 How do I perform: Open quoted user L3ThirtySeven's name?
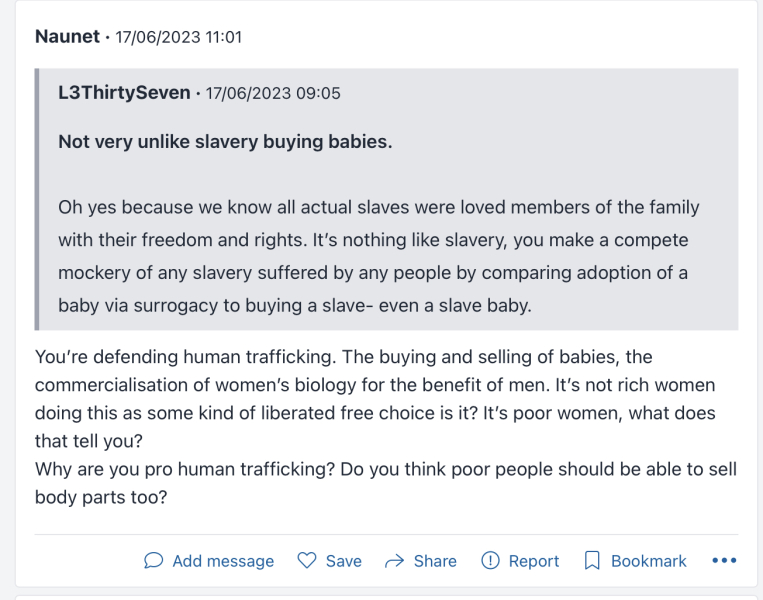(x=124, y=93)
